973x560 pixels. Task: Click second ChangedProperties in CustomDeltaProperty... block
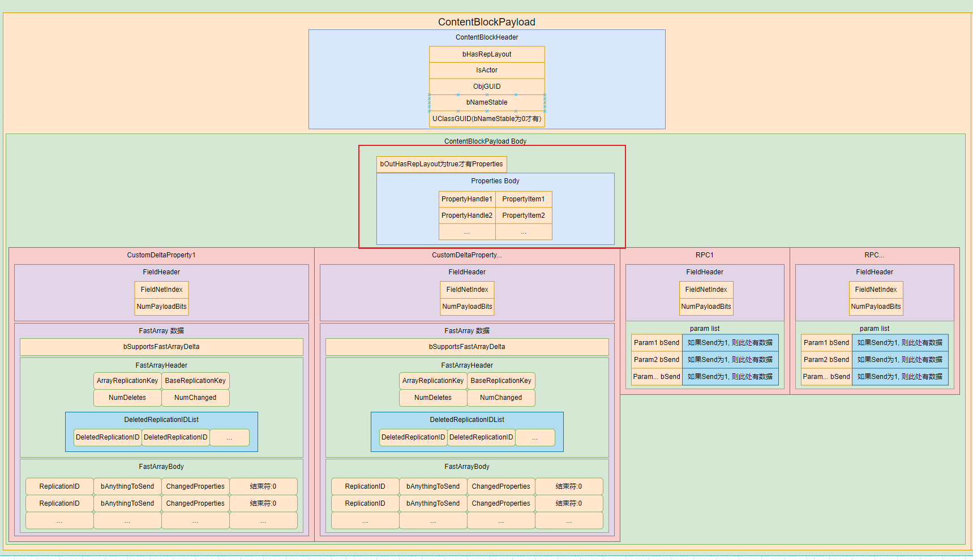click(x=501, y=503)
